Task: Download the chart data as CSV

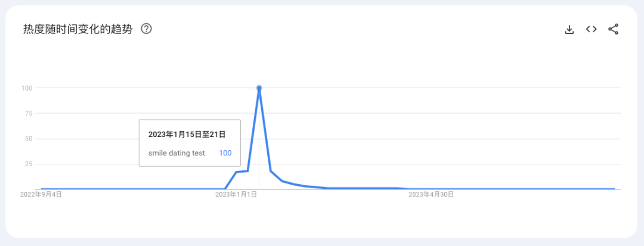Action: pos(569,29)
